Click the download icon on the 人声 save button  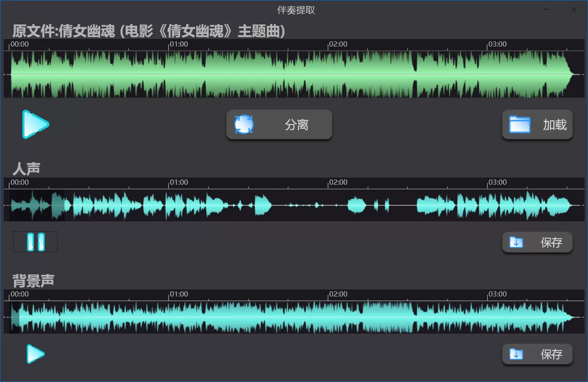tap(515, 242)
